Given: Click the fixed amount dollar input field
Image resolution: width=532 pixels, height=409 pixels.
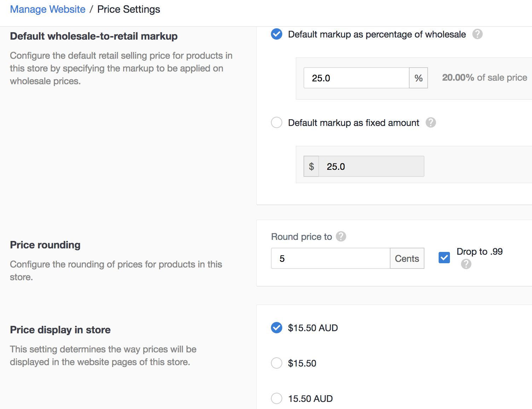Looking at the screenshot, I should [371, 167].
